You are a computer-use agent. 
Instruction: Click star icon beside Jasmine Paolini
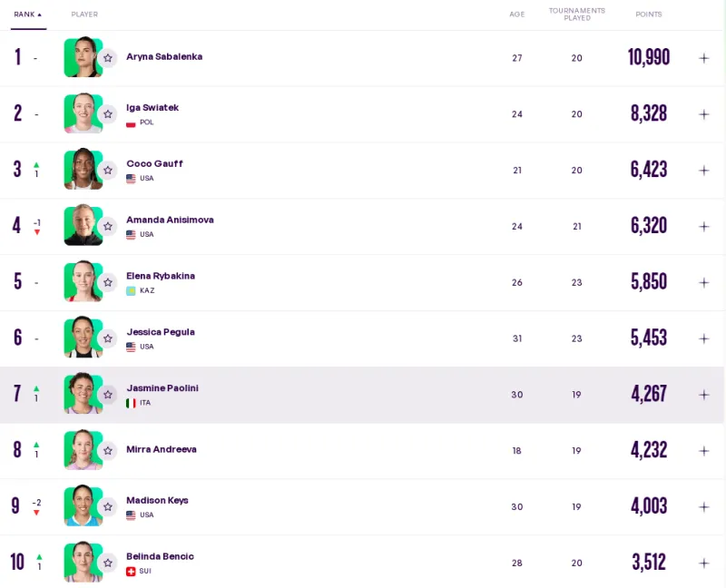108,395
